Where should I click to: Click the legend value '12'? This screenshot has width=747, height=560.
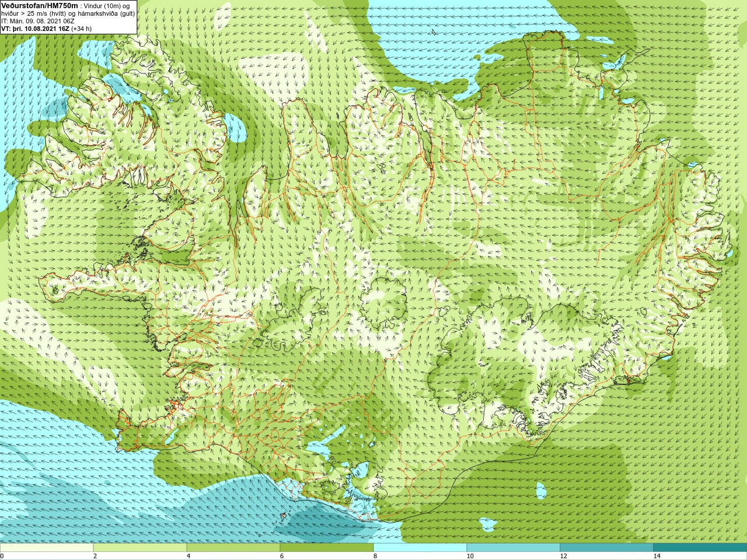pos(563,556)
